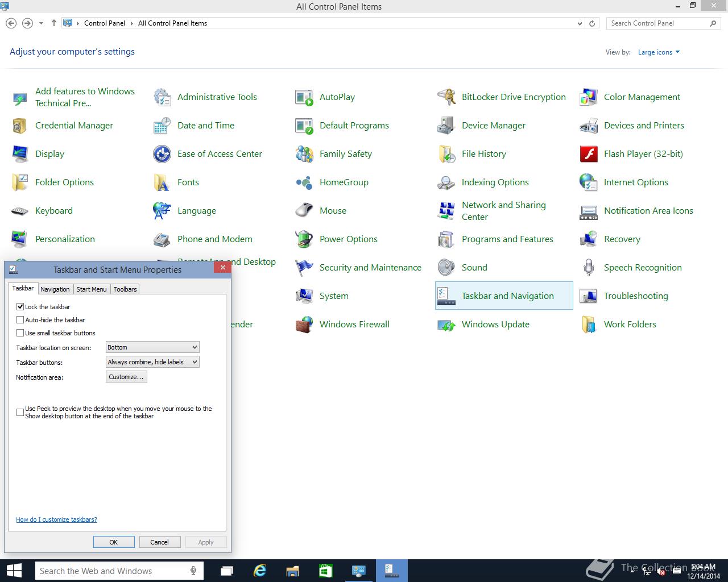This screenshot has width=728, height=582.
Task: Go up one level with Up arrow
Action: coord(54,23)
